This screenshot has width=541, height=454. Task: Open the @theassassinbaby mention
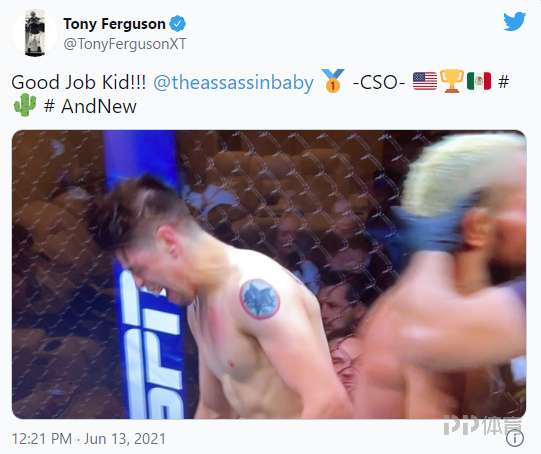pyautogui.click(x=234, y=83)
